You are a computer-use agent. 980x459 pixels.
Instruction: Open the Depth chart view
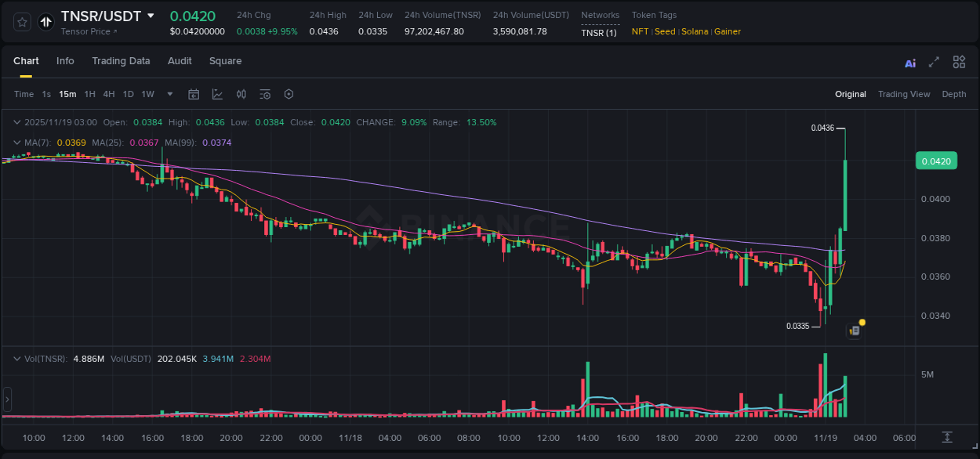coord(954,94)
